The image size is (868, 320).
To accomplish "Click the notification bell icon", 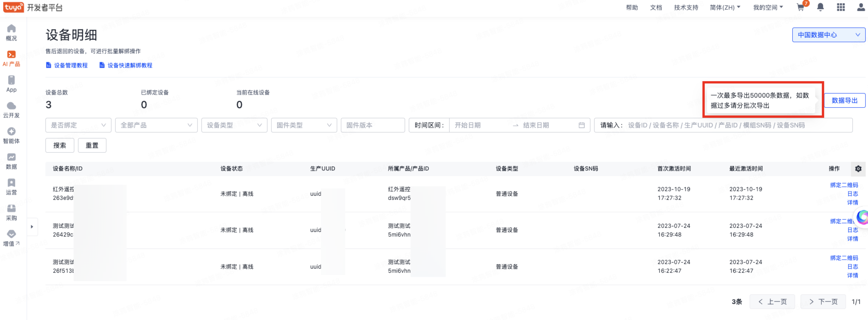I will click(821, 7).
